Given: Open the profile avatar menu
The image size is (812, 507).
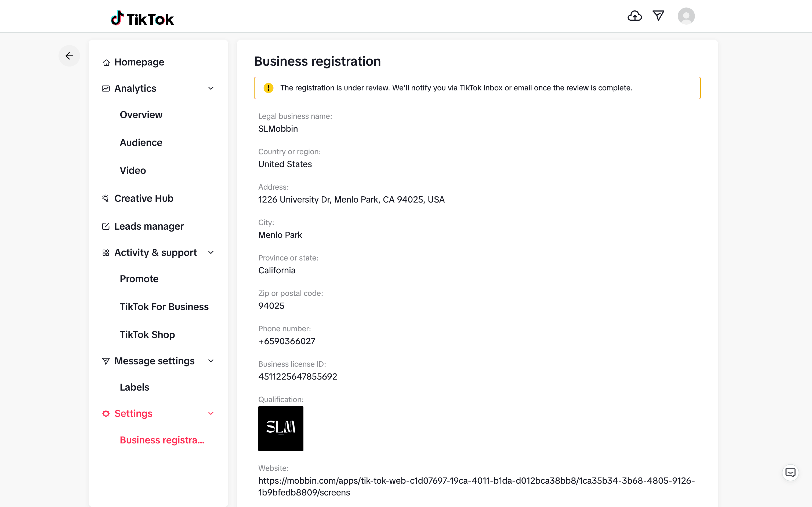Looking at the screenshot, I should [x=686, y=16].
